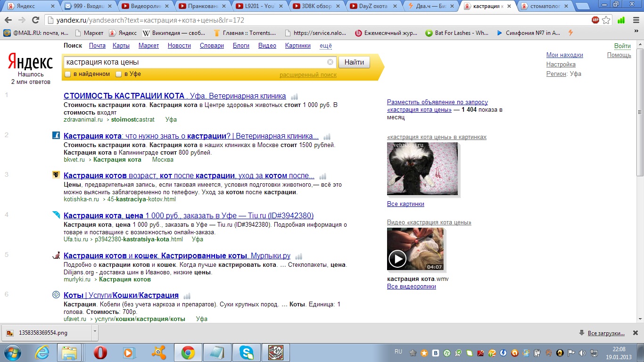Open the Помощь help link
The width and height of the screenshot is (644, 362).
619,55
